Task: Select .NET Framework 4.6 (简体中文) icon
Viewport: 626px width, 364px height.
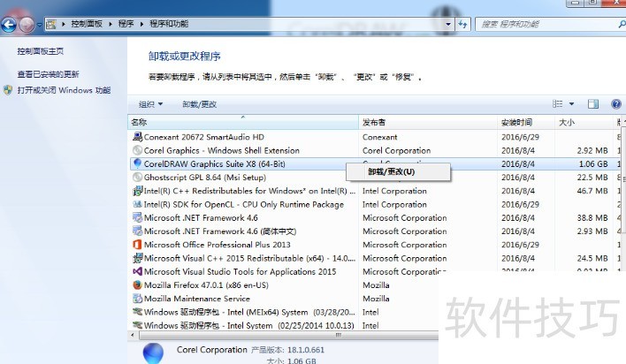Action: pos(137,231)
